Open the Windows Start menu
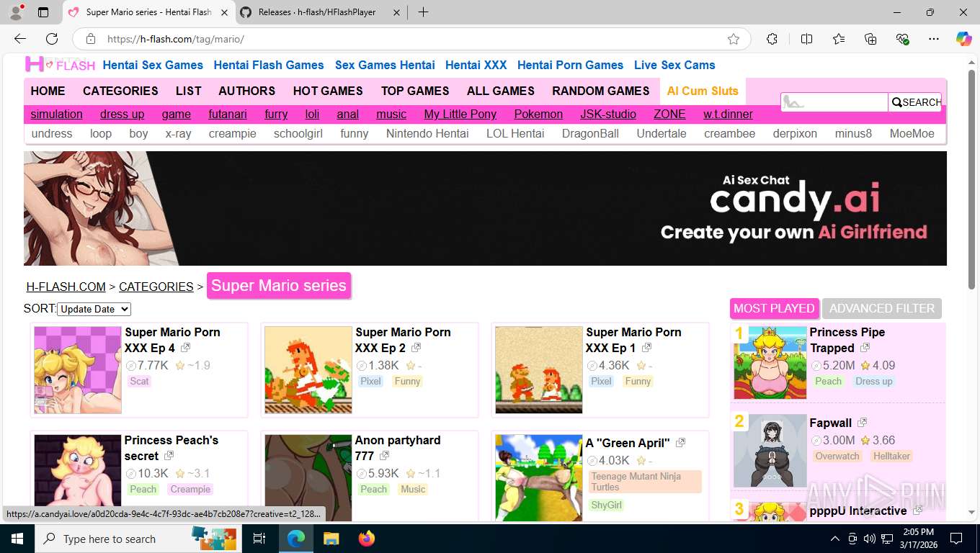Viewport: 980px width, 553px height. pyautogui.click(x=17, y=539)
